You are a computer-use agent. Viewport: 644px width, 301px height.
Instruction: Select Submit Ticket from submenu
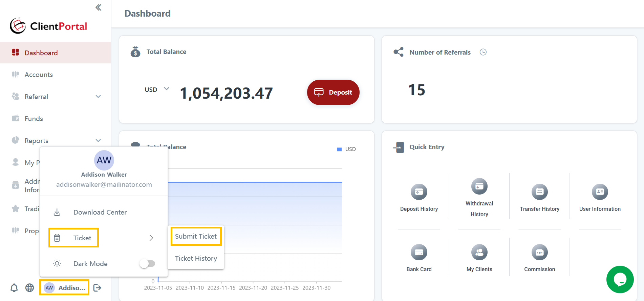pyautogui.click(x=196, y=236)
